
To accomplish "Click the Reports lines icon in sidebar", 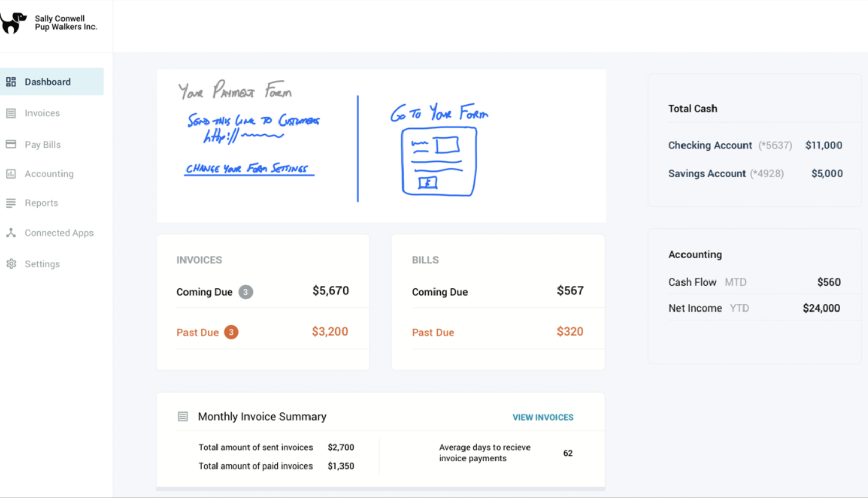I will (x=11, y=203).
